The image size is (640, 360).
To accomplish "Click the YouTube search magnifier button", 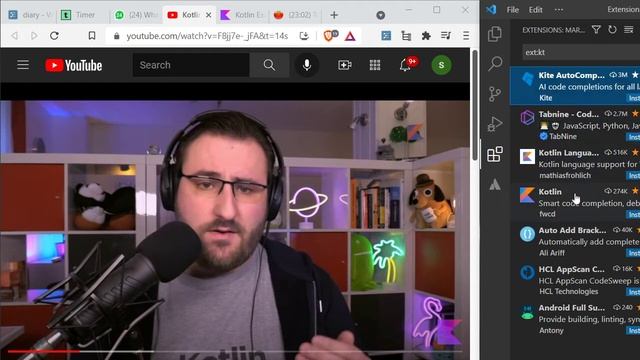I will [269, 65].
